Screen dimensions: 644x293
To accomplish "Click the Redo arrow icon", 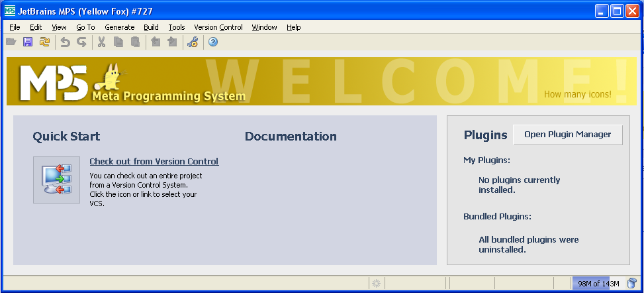I will [x=81, y=42].
